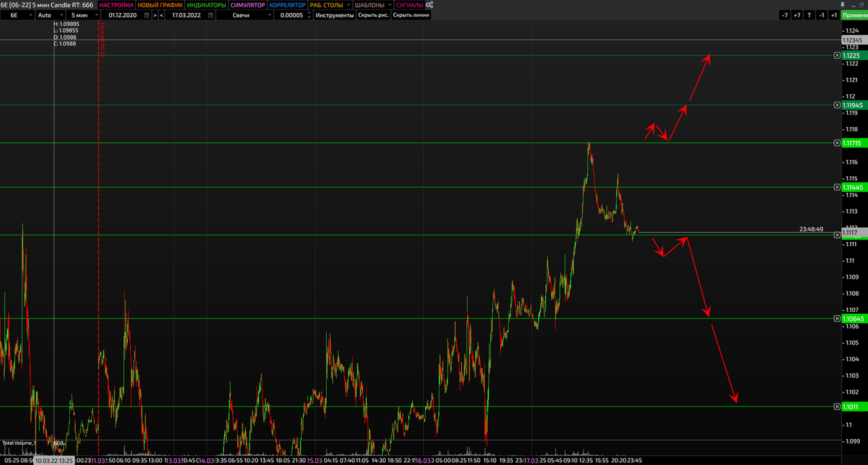868x465 pixels.
Task: Open the НАСТРОЙКИ menu
Action: (x=116, y=5)
